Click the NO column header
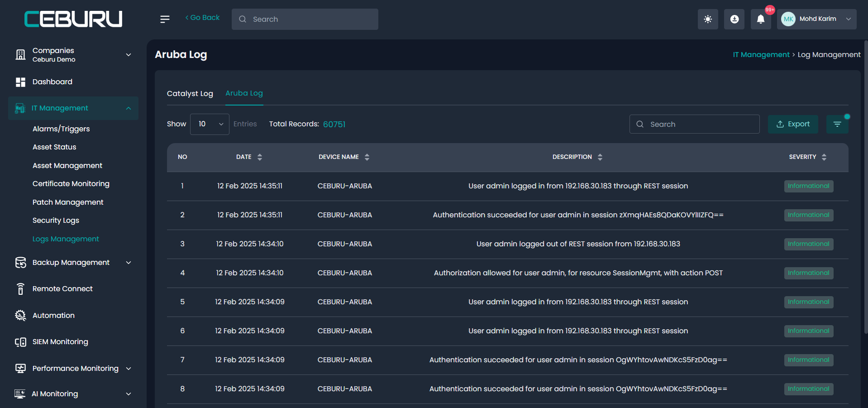The height and width of the screenshot is (408, 868). click(x=182, y=157)
